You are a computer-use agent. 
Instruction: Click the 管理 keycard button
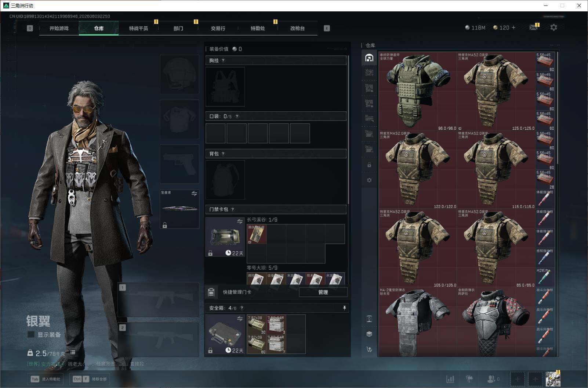pos(323,292)
